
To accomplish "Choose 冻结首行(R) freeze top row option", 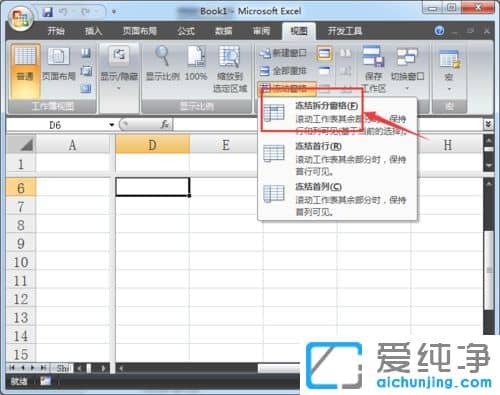I will click(337, 159).
